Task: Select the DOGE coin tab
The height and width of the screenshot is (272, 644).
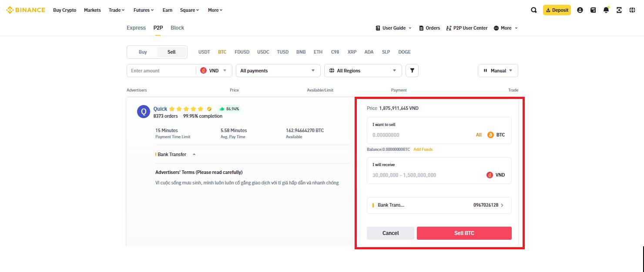Action: 404,52
